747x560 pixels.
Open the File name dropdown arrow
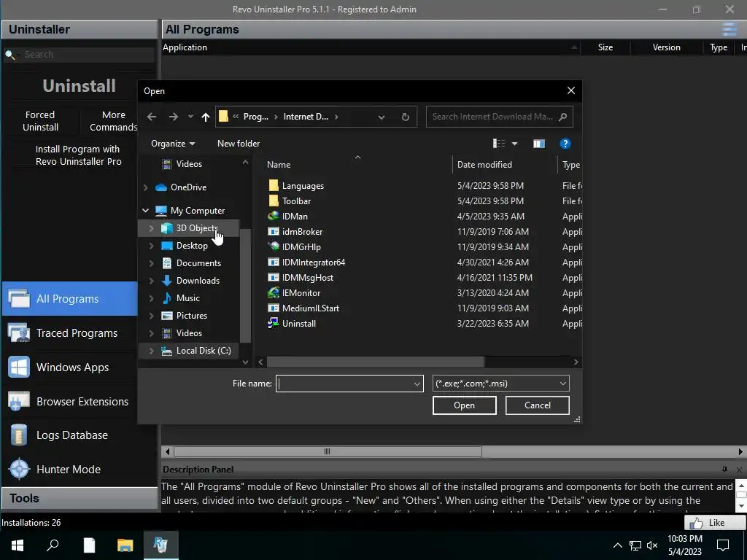coord(417,384)
